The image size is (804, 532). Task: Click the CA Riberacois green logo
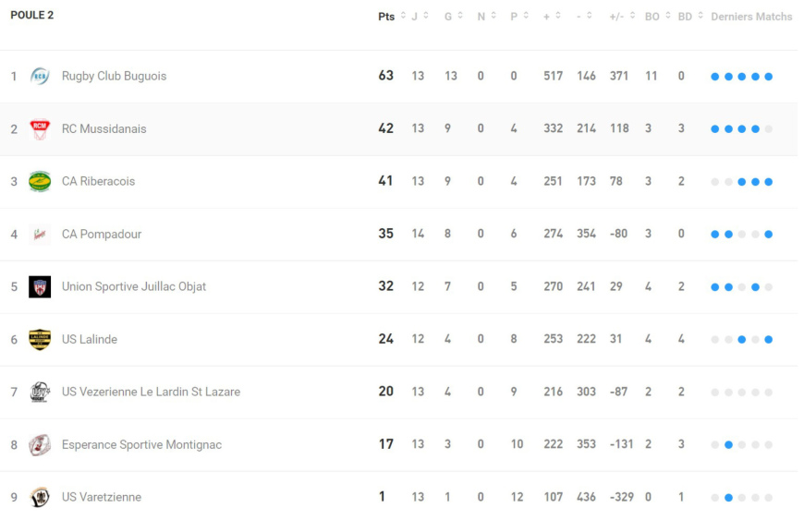pyautogui.click(x=40, y=181)
